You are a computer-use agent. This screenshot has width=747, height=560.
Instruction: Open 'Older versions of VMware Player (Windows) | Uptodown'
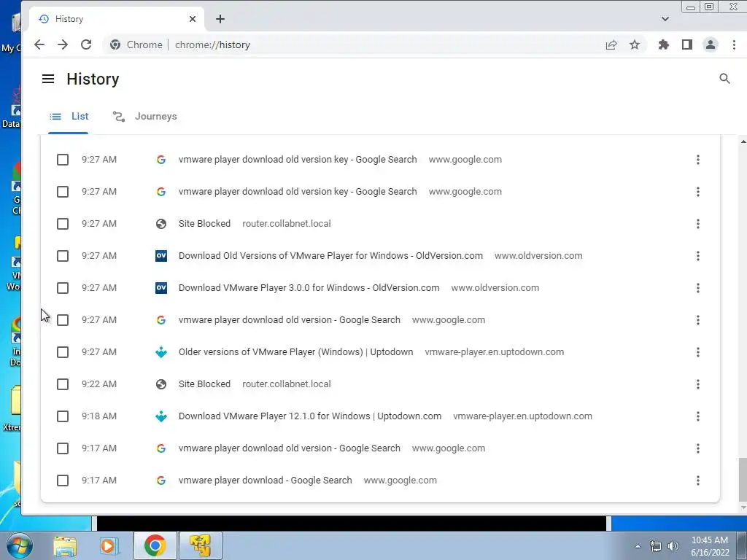pos(296,352)
